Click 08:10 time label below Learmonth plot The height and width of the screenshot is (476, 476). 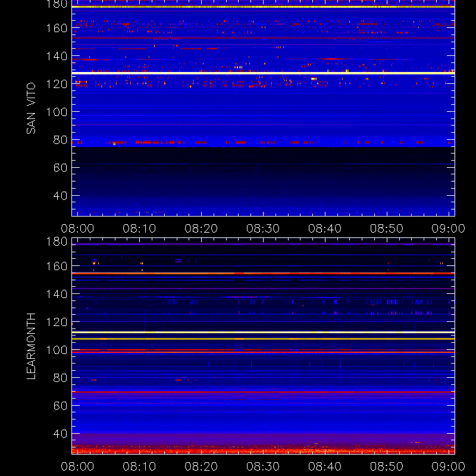pyautogui.click(x=139, y=466)
